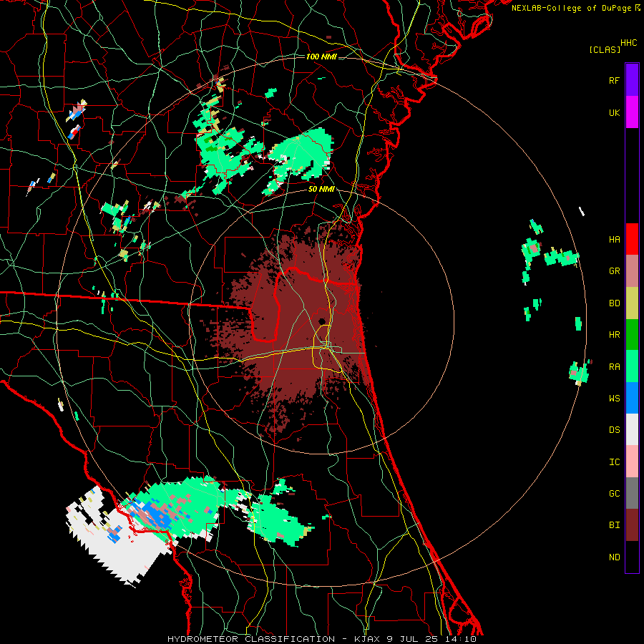Select the GR graupel color swatch
This screenshot has height=644, width=644.
click(632, 271)
